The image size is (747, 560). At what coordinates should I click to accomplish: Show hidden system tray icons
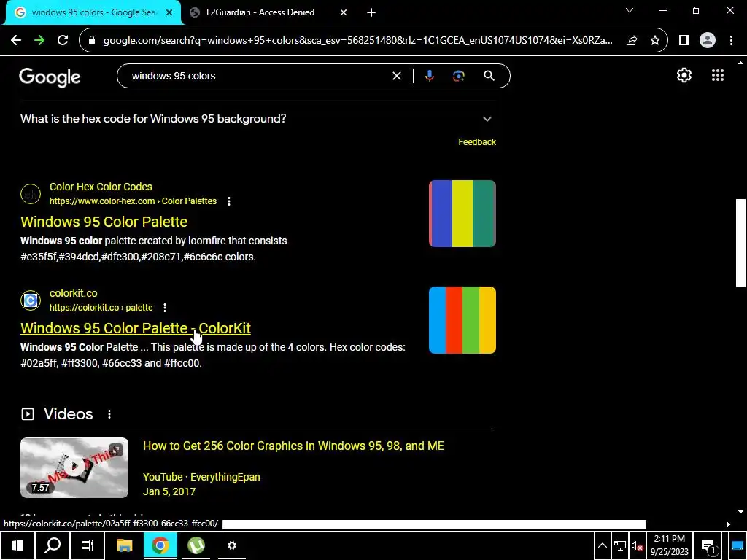pyautogui.click(x=602, y=546)
